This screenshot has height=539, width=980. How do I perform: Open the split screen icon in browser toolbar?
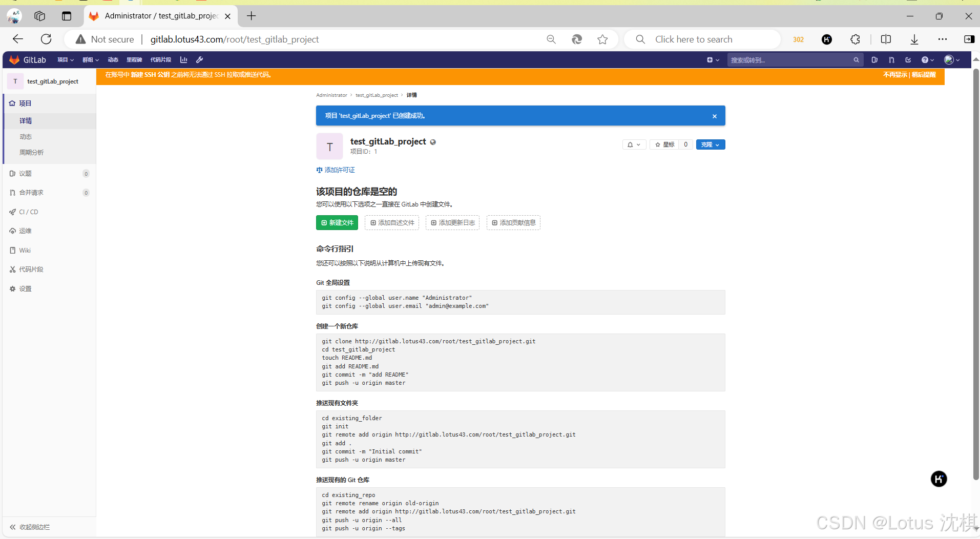pyautogui.click(x=886, y=39)
